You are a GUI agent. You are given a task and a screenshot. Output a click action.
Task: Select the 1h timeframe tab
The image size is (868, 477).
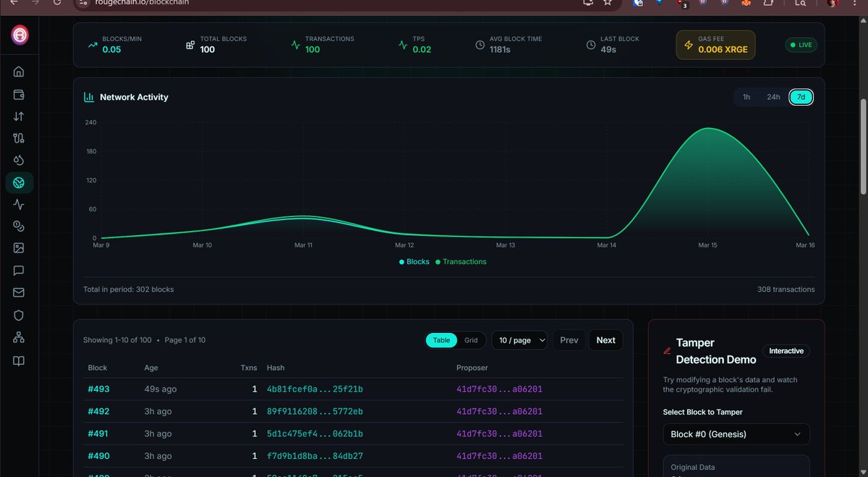coord(746,96)
